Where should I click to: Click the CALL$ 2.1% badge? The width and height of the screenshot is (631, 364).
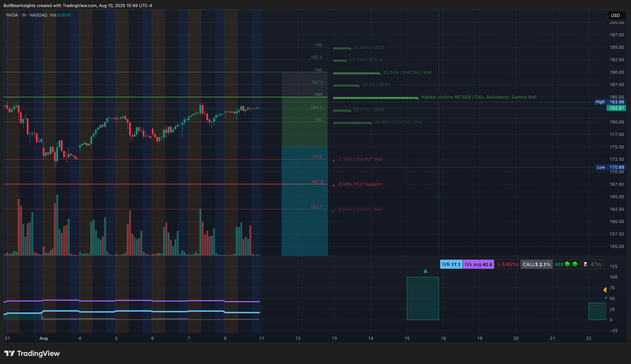[x=537, y=264]
